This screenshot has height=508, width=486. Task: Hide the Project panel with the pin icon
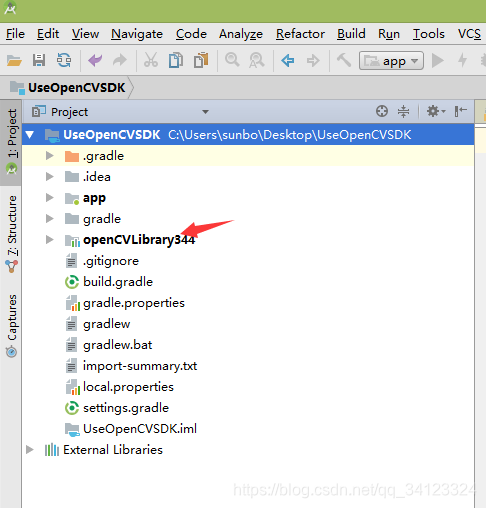click(460, 111)
